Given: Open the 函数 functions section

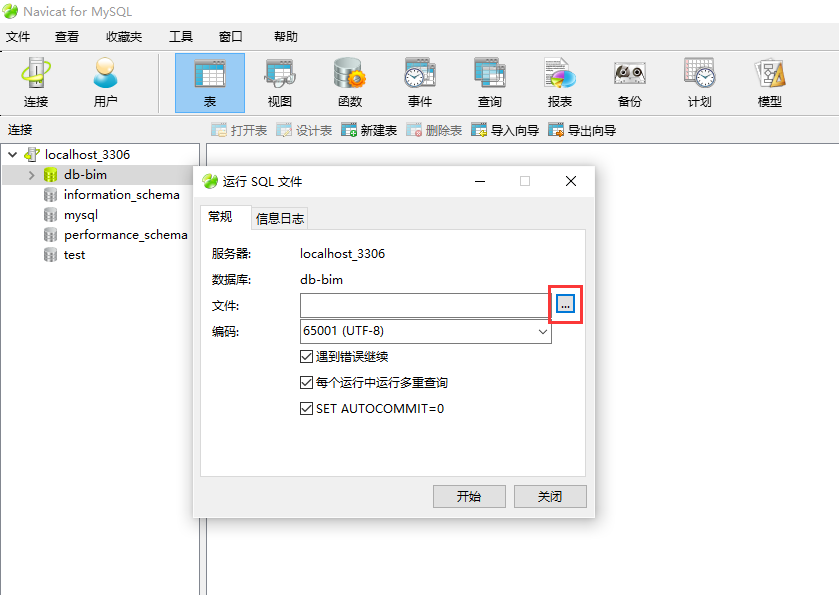Looking at the screenshot, I should (x=350, y=83).
